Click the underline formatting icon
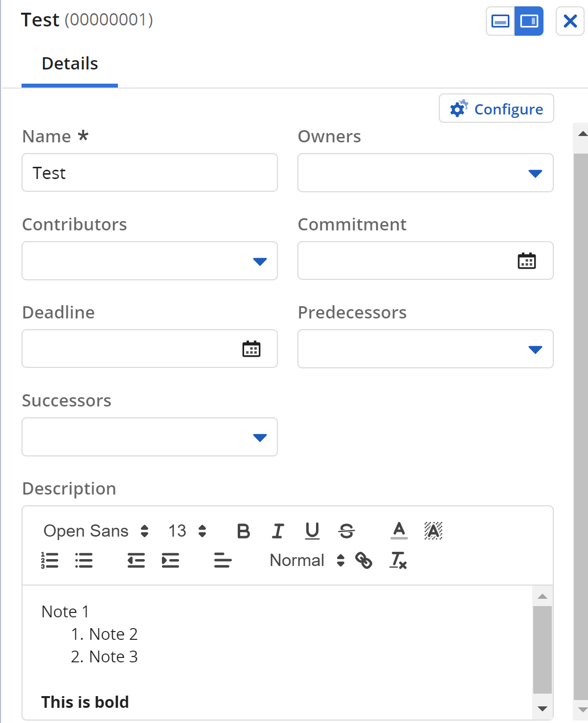This screenshot has width=588, height=723. (x=312, y=531)
